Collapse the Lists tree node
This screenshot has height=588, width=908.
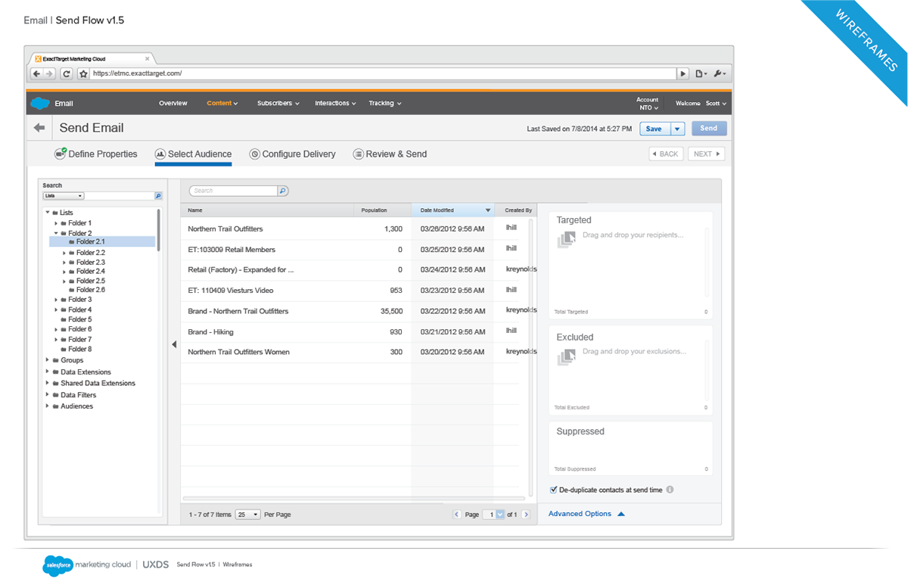click(47, 213)
